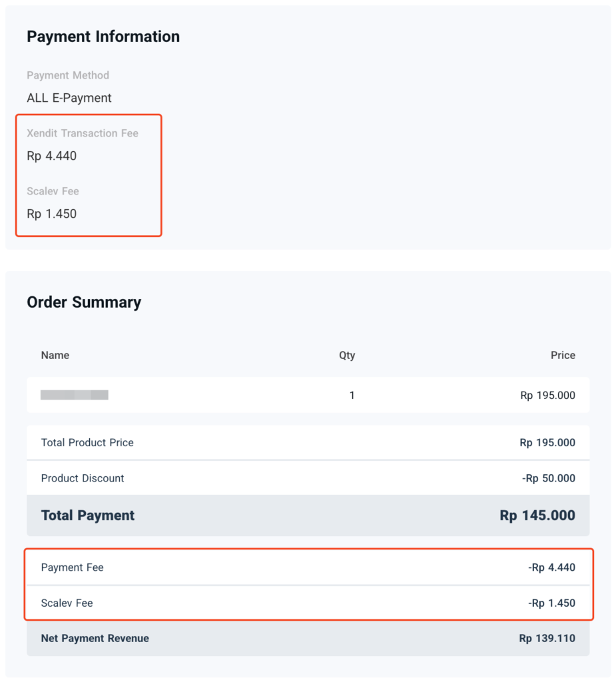Click the Payment Method label
616x682 pixels.
tap(67, 75)
